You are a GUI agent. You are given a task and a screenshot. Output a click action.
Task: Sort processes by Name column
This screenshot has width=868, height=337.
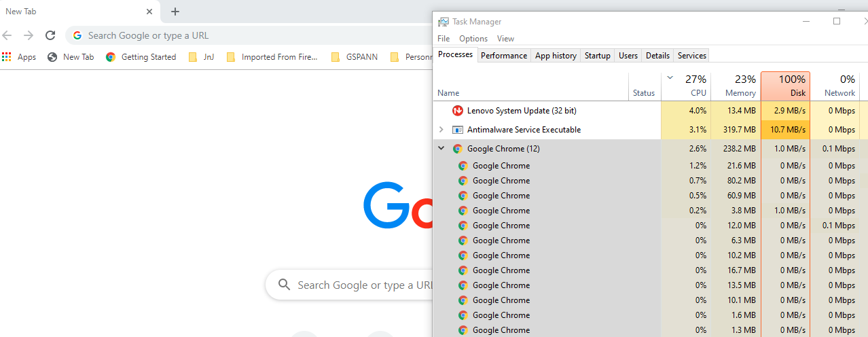point(531,86)
